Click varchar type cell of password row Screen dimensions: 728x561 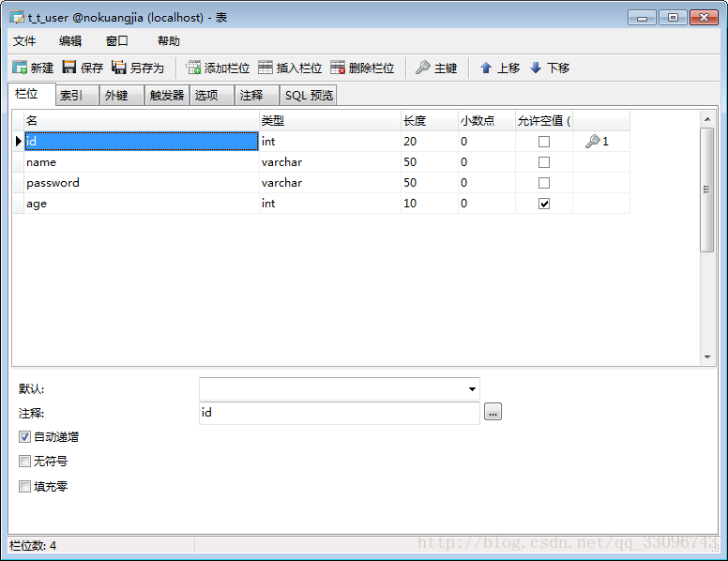click(x=329, y=183)
